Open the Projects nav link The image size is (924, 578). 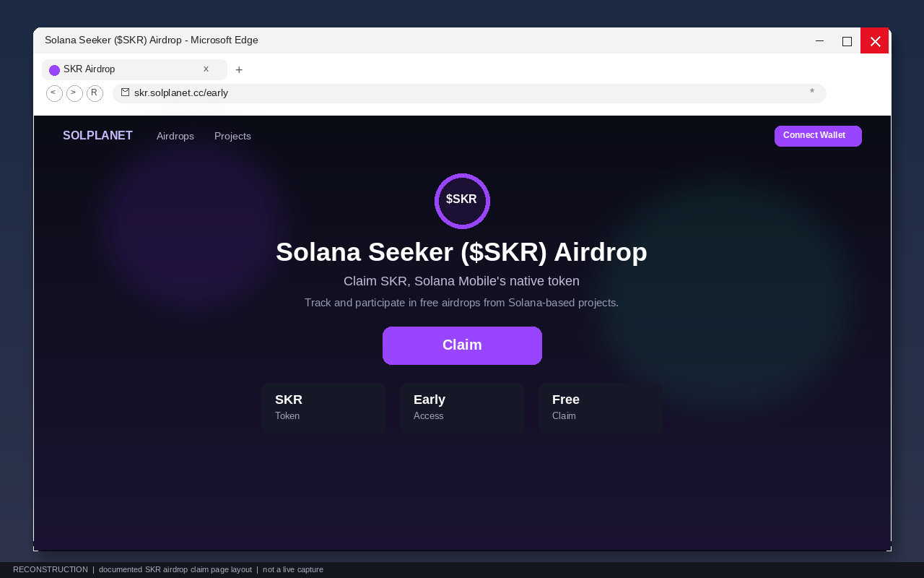pos(232,136)
